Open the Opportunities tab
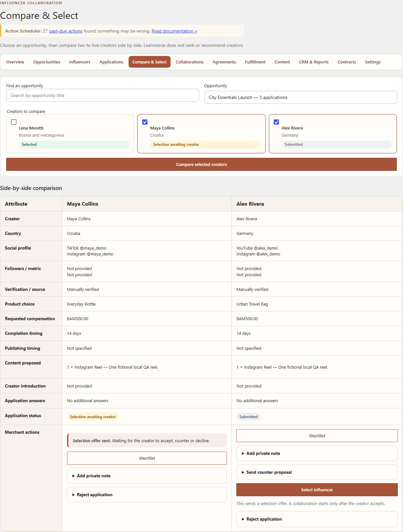403x532 pixels. pos(47,62)
